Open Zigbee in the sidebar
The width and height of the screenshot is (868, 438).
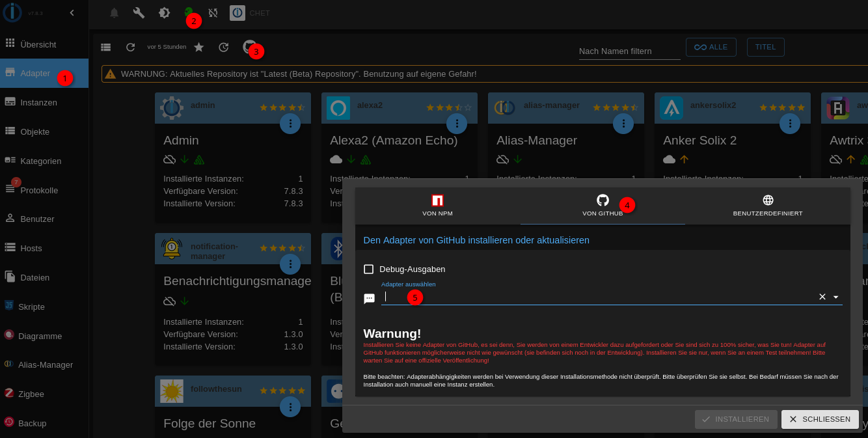(44, 394)
